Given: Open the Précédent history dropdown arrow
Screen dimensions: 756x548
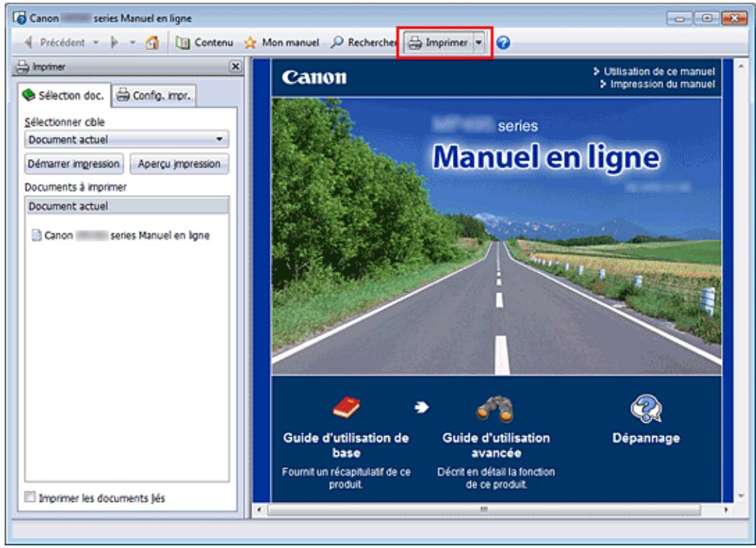Looking at the screenshot, I should 96,43.
